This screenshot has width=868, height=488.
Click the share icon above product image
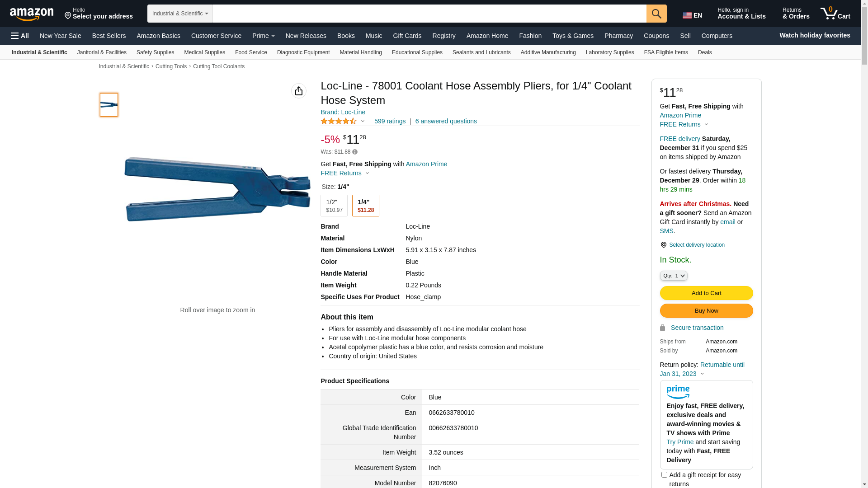[x=299, y=91]
